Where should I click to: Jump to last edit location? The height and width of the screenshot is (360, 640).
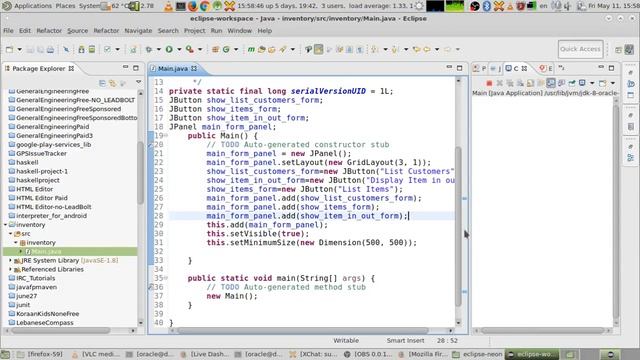coord(416,49)
